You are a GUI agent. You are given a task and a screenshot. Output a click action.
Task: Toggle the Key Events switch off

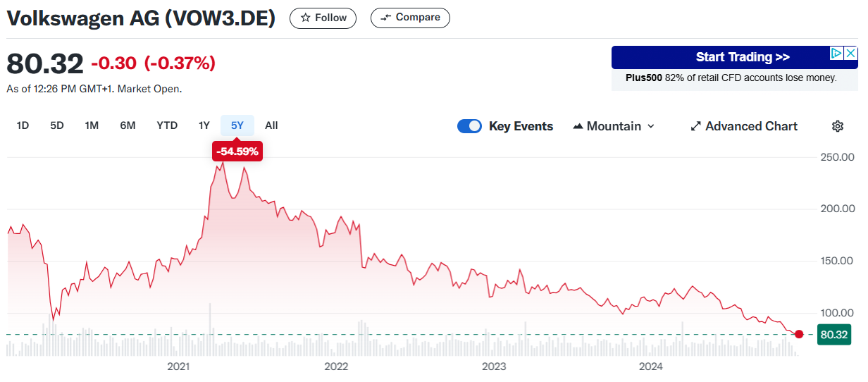469,126
